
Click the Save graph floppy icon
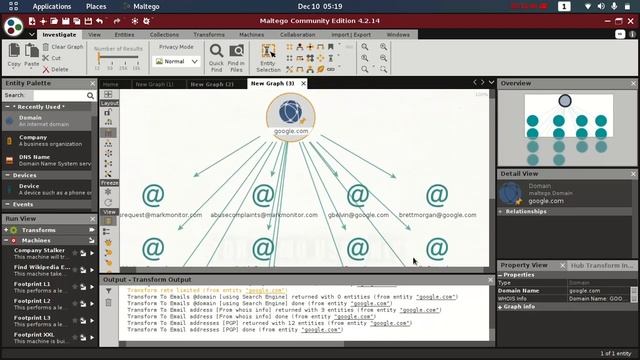pos(65,21)
